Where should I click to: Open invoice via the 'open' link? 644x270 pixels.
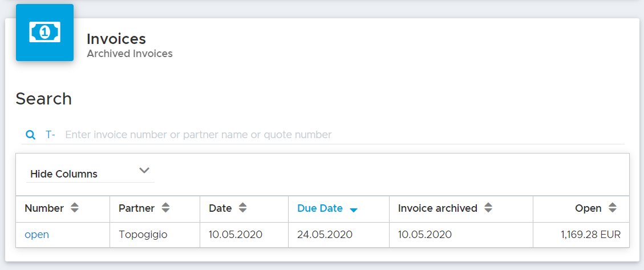[x=37, y=235]
